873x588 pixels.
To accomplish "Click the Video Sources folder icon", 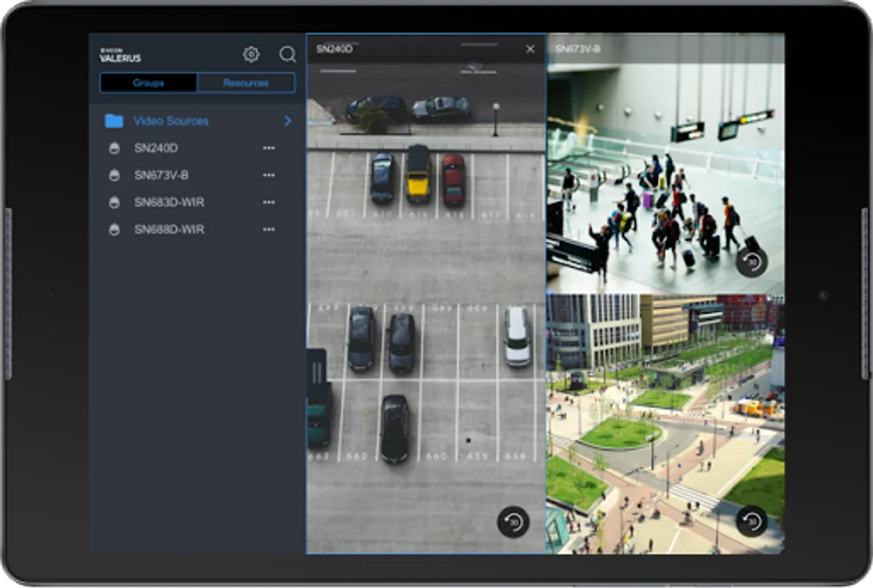I will 114,121.
